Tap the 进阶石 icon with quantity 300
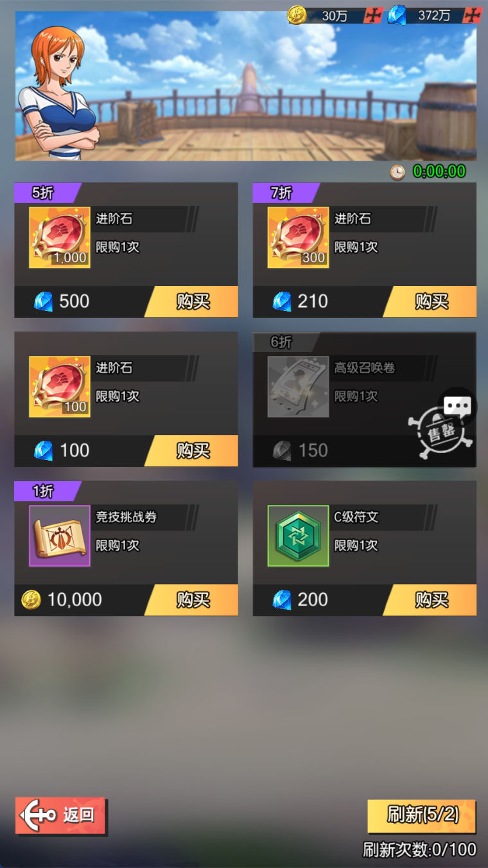This screenshot has height=868, width=488. 298,237
